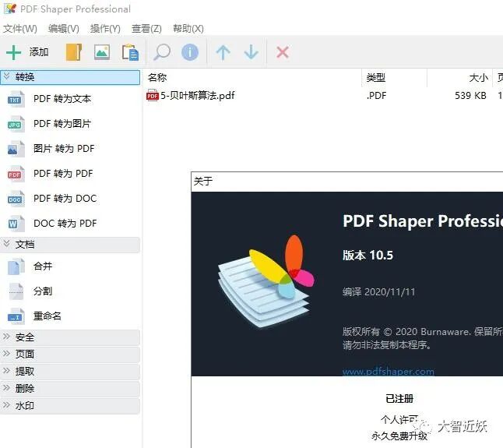Image resolution: width=503 pixels, height=448 pixels.
Task: Click the 重命名 rename icon
Action: 16,316
